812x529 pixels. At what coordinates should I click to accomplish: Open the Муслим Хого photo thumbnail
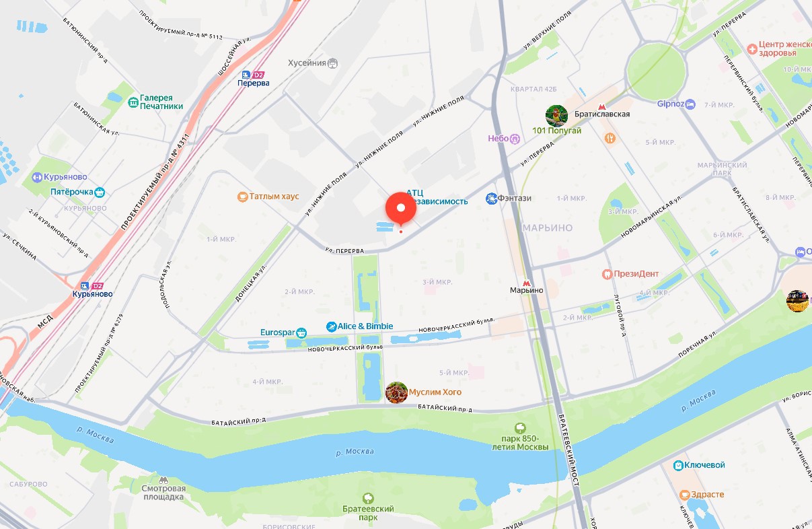pos(396,392)
